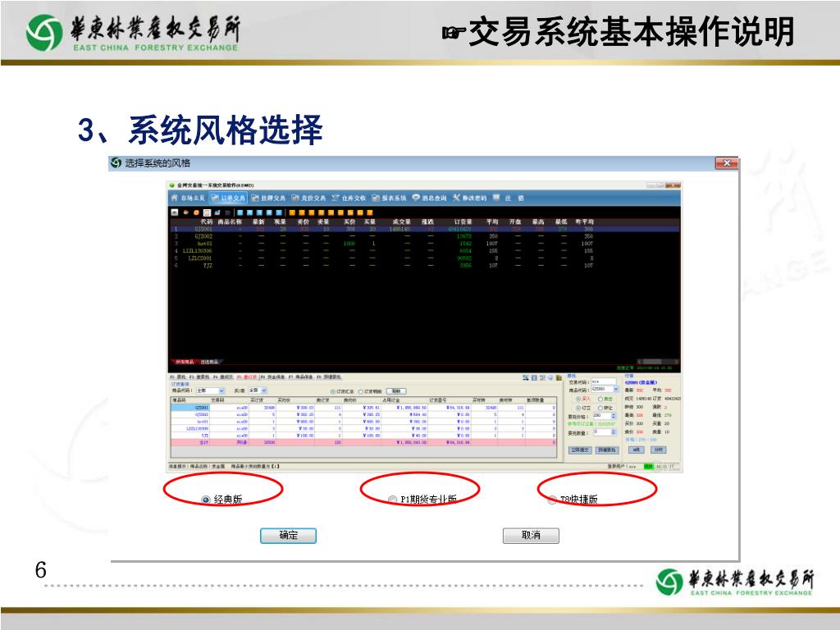Switch to the 所有商品 quote tab

(x=185, y=362)
